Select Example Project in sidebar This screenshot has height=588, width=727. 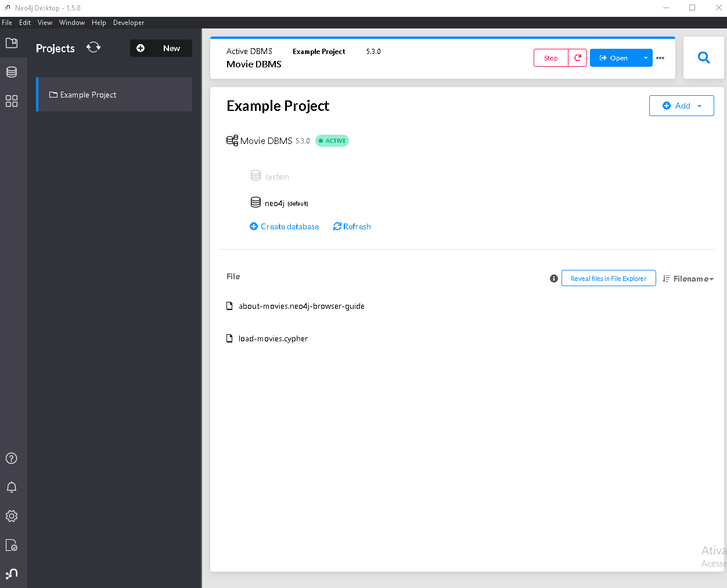[x=114, y=94]
